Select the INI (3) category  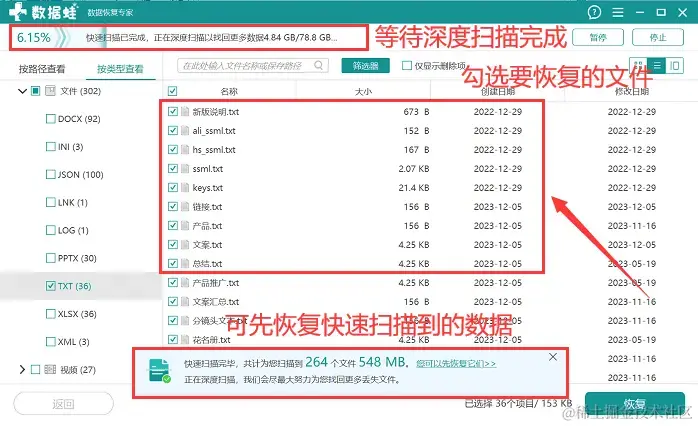pyautogui.click(x=70, y=147)
